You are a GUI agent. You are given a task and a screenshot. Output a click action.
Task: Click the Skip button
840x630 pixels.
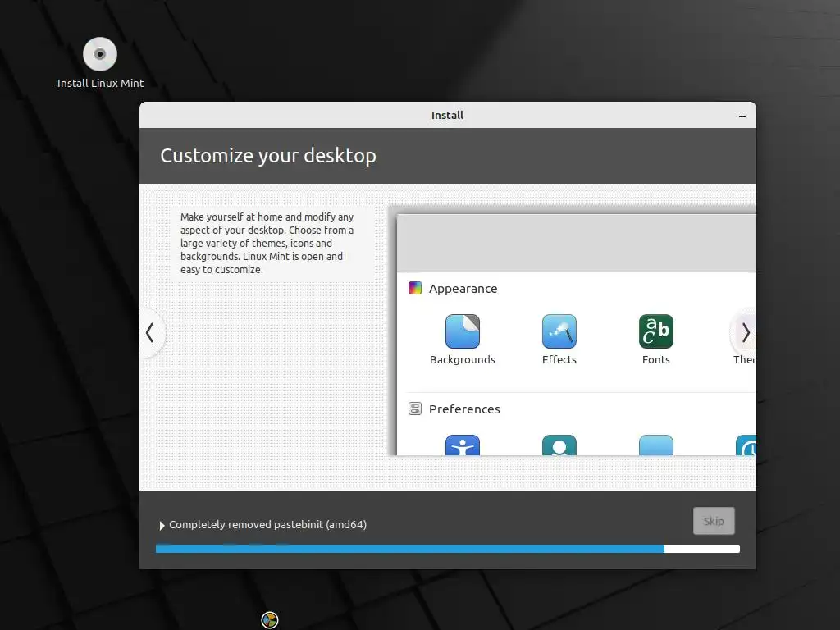pyautogui.click(x=714, y=521)
